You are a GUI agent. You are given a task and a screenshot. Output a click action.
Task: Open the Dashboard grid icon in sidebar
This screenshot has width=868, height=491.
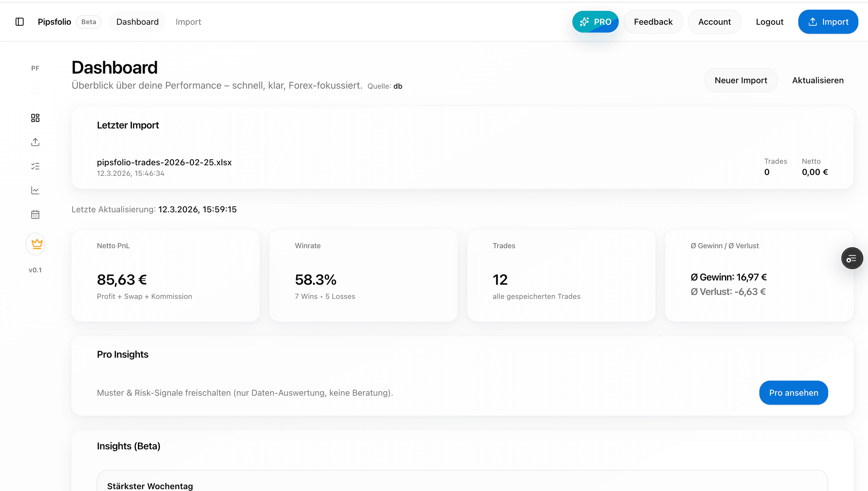(x=35, y=118)
